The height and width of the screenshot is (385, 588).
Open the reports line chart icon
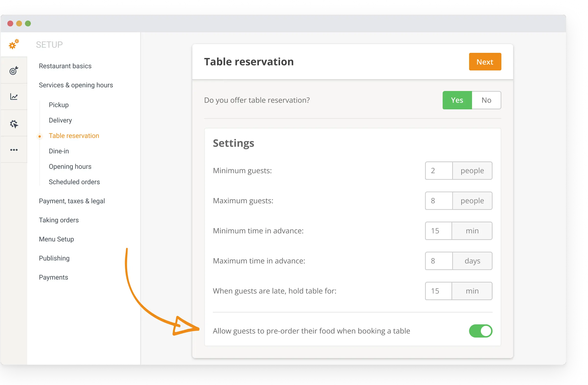click(x=14, y=97)
